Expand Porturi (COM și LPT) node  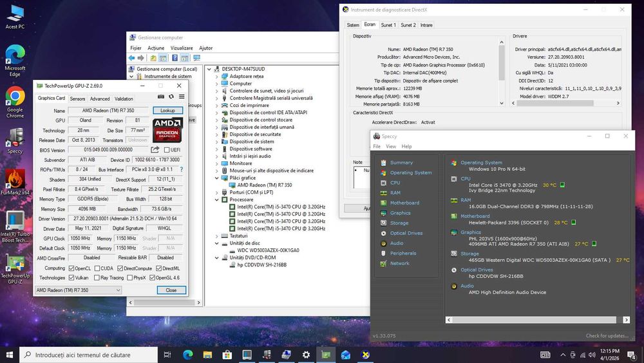[216, 192]
